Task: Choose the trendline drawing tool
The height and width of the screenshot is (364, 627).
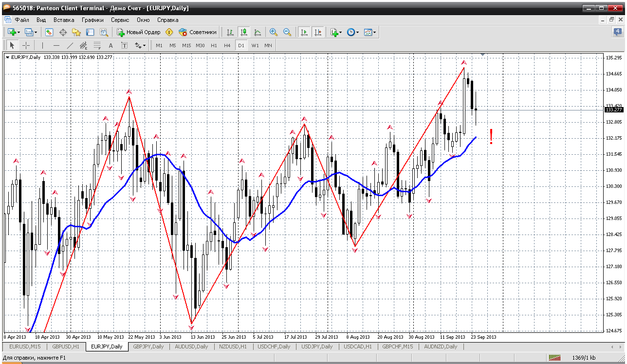Action: [70, 45]
